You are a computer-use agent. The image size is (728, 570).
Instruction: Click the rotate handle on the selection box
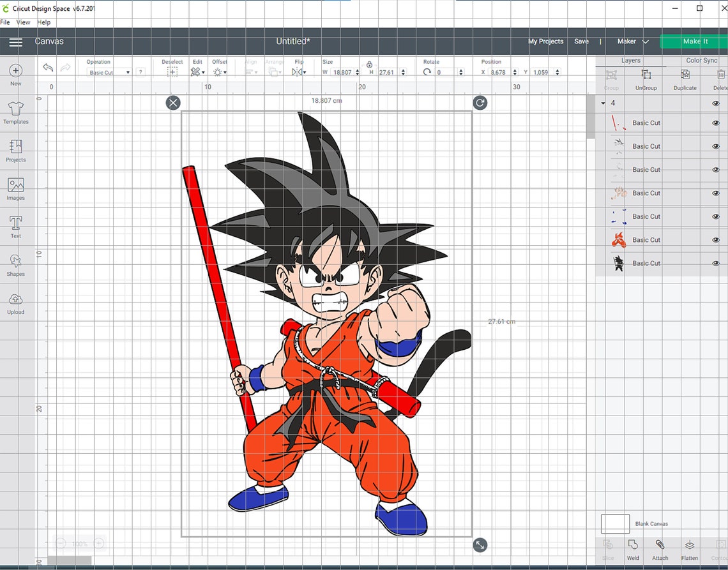[480, 103]
